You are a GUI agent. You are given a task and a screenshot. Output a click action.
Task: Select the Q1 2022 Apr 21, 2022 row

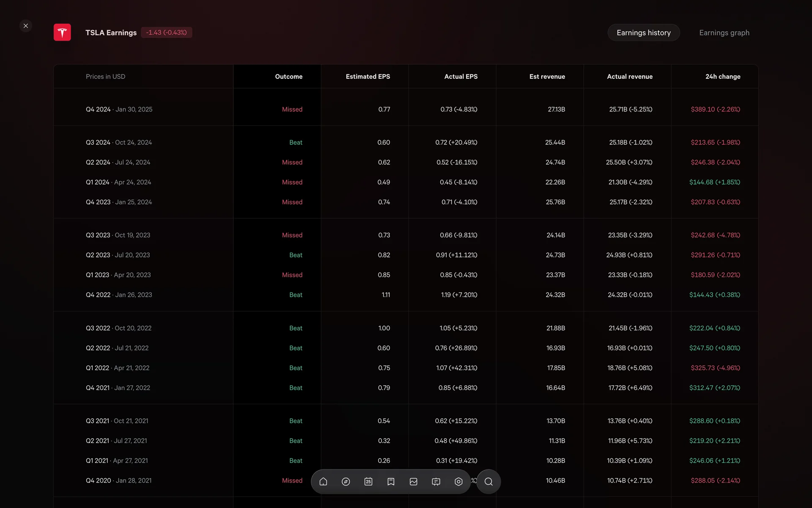coord(118,368)
